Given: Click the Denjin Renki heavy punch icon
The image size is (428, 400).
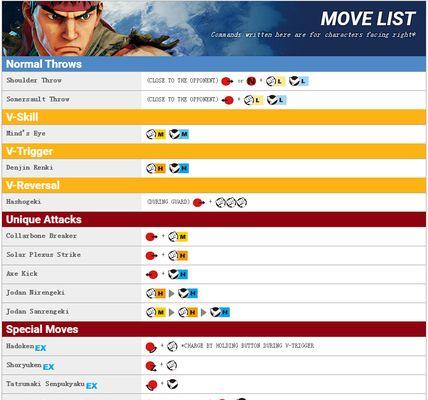Looking at the screenshot, I should (x=156, y=168).
